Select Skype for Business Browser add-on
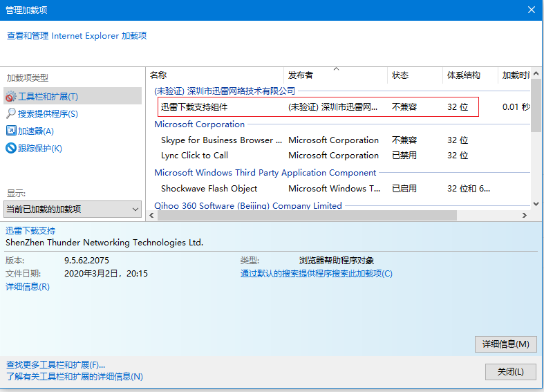This screenshot has width=544, height=392. [x=221, y=140]
